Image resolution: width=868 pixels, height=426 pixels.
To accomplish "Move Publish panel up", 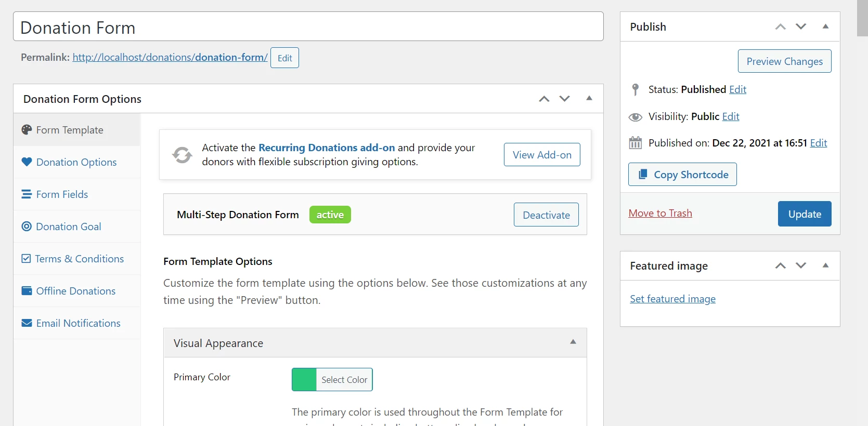I will point(780,26).
